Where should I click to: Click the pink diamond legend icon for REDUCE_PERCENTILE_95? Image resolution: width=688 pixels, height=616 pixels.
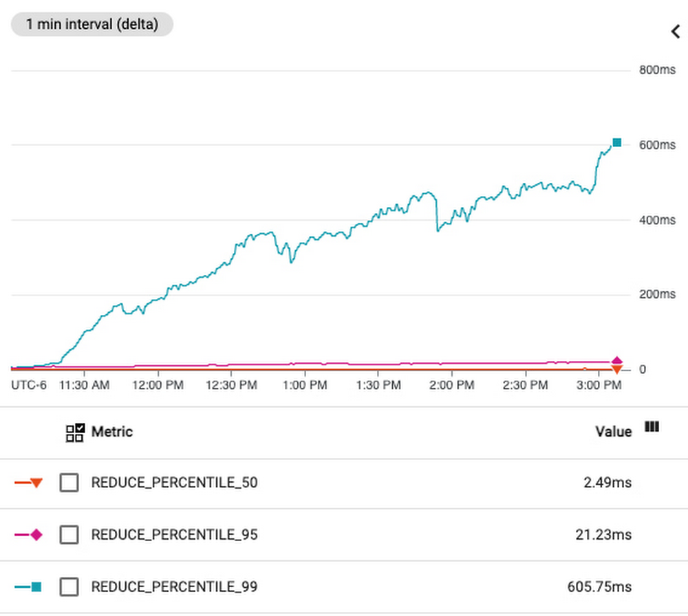tap(36, 535)
